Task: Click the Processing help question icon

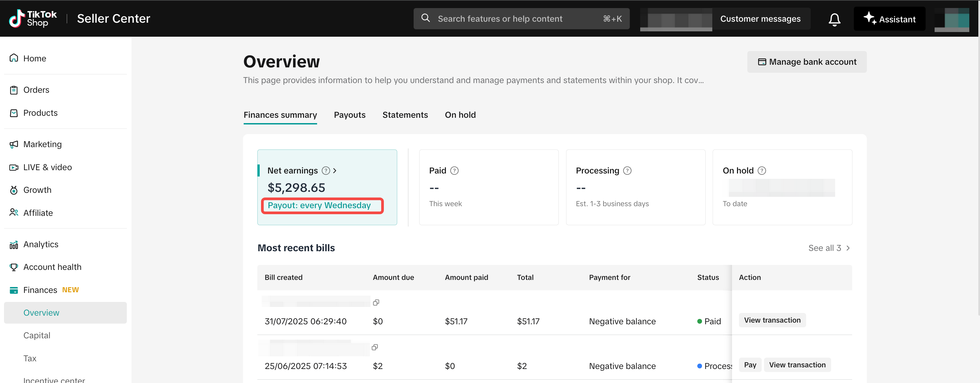Action: click(627, 170)
